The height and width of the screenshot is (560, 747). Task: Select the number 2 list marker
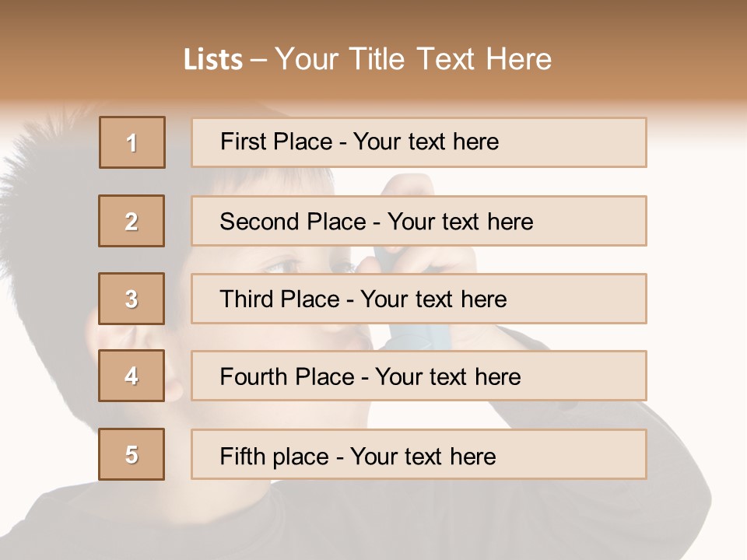(132, 221)
